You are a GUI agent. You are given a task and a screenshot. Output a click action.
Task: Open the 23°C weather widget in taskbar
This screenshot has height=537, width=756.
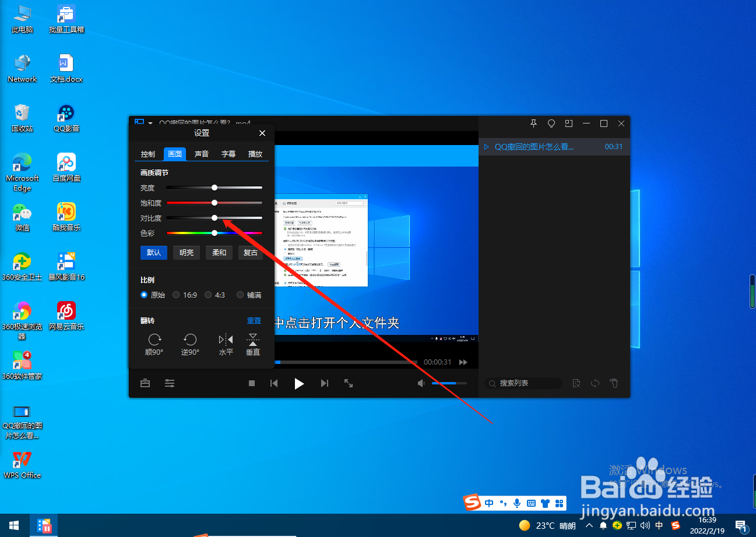pos(547,525)
